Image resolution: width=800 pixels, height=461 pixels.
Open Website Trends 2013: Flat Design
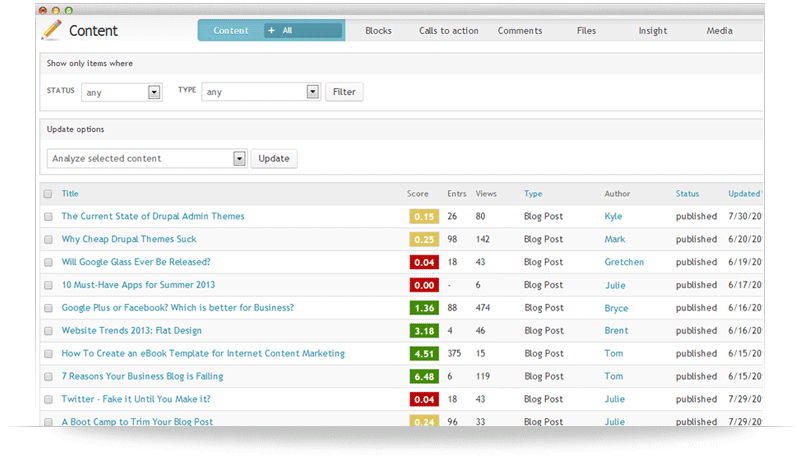pyautogui.click(x=132, y=330)
